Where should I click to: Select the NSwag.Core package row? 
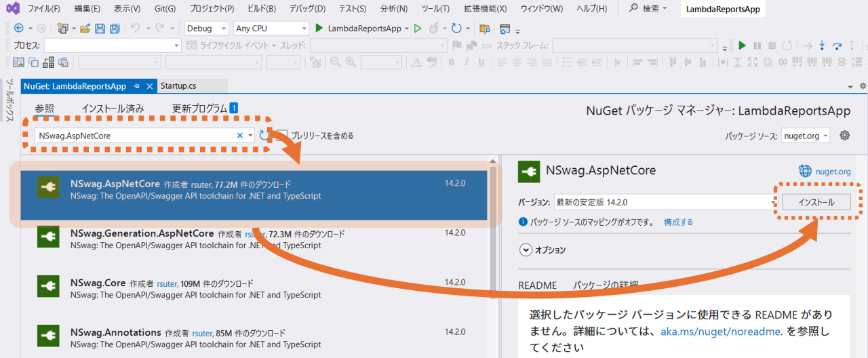tap(254, 294)
